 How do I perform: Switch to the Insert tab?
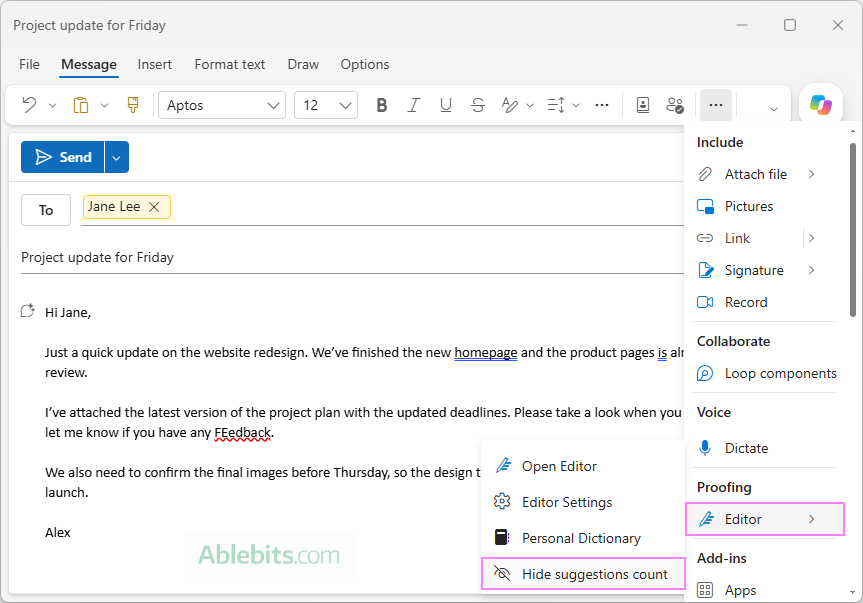tap(155, 64)
